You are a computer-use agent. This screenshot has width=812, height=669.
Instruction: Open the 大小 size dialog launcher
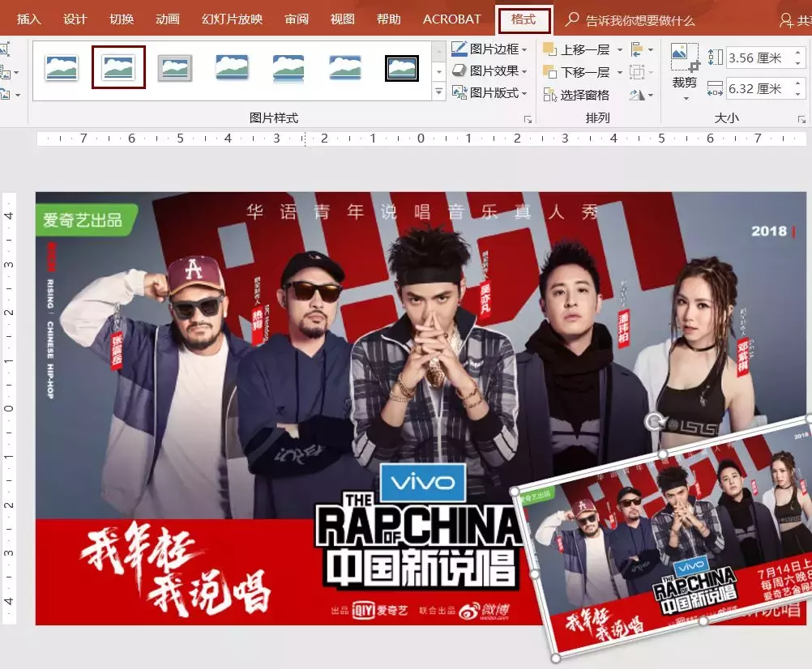(x=801, y=120)
